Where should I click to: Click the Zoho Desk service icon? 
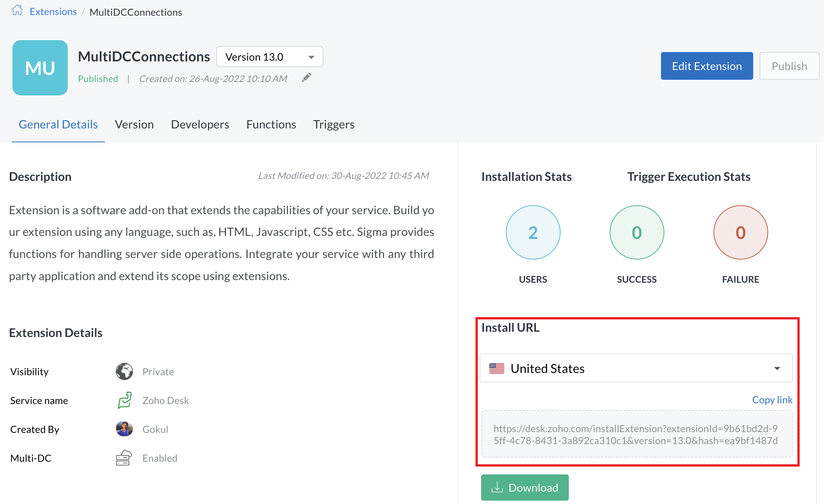click(x=124, y=400)
